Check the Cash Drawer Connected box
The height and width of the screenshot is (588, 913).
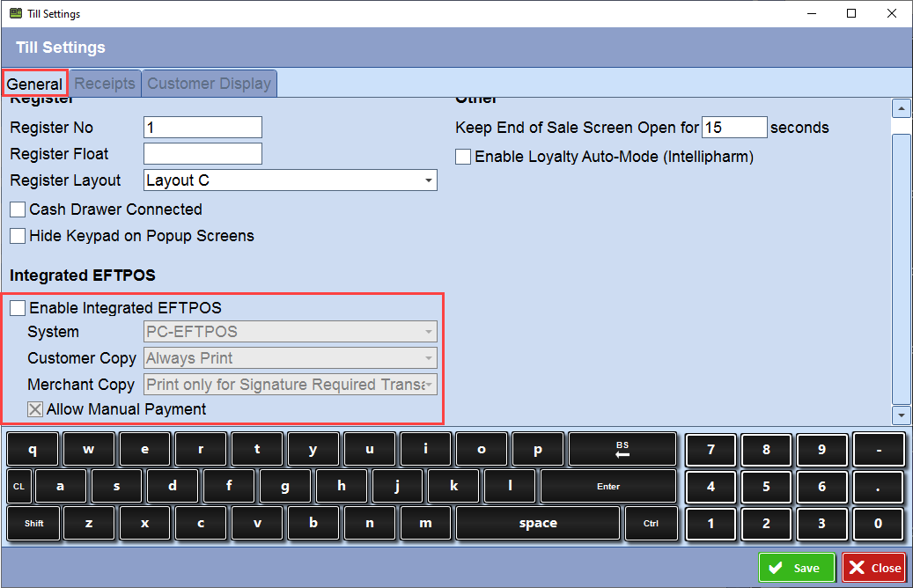click(17, 209)
